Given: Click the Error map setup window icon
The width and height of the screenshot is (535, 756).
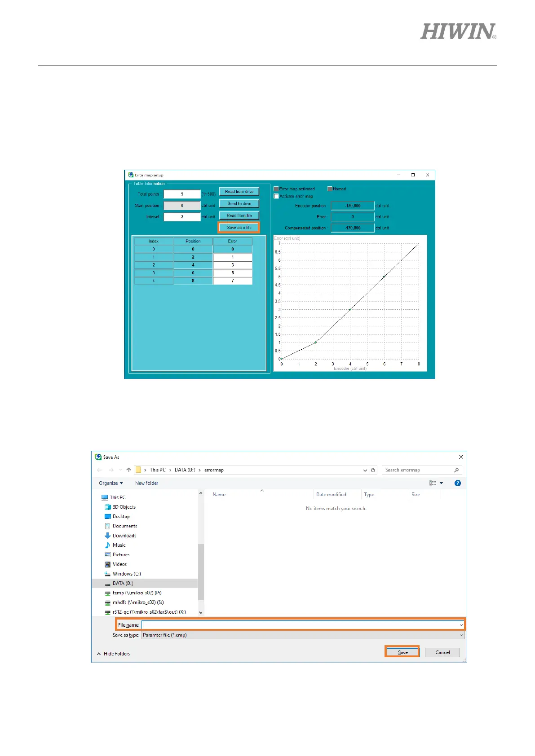Looking at the screenshot, I should pyautogui.click(x=131, y=175).
